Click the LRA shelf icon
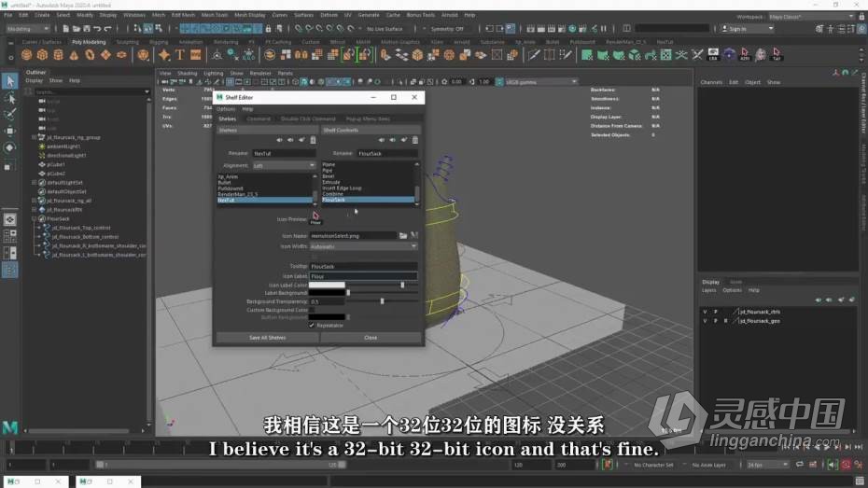Image resolution: width=868 pixels, height=488 pixels. [x=713, y=54]
